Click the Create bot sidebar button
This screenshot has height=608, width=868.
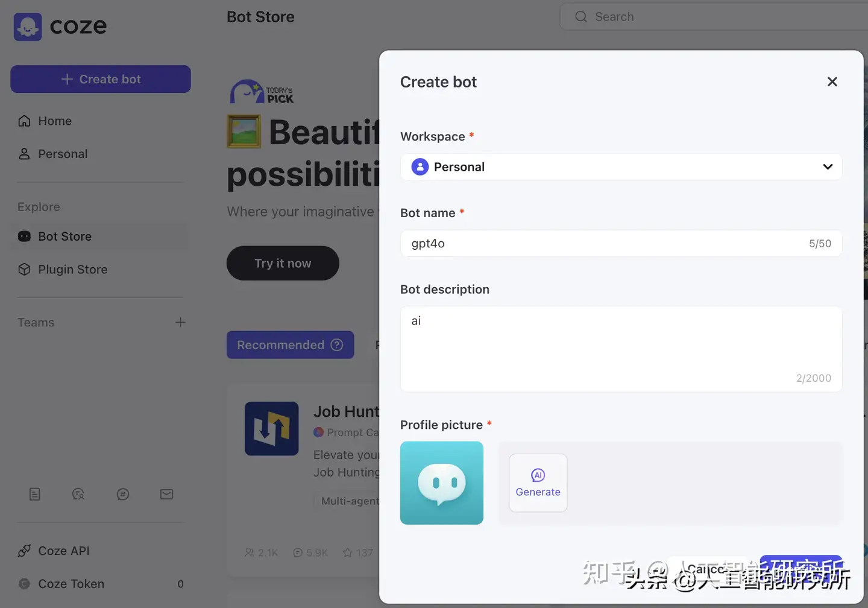coord(101,79)
